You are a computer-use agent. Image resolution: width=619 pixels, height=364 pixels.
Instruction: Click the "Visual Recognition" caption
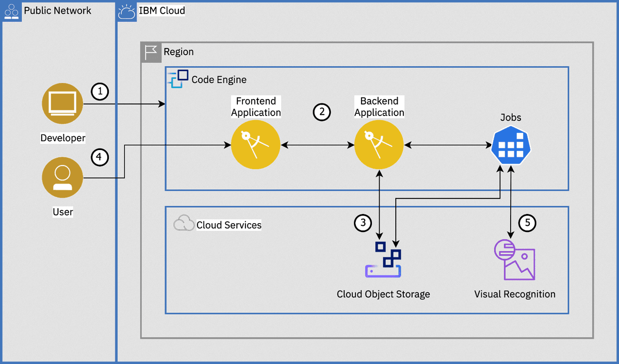[x=515, y=294]
